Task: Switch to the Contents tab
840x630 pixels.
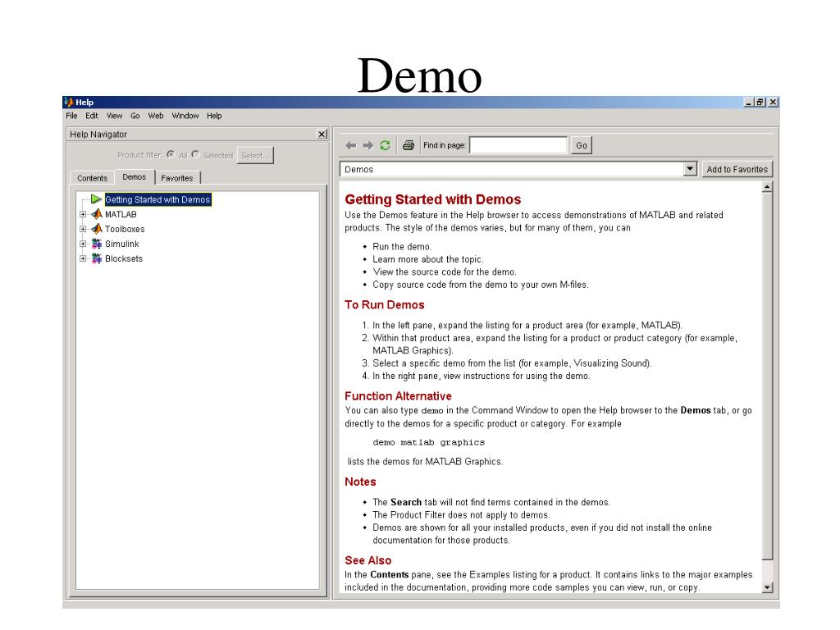Action: coord(92,178)
